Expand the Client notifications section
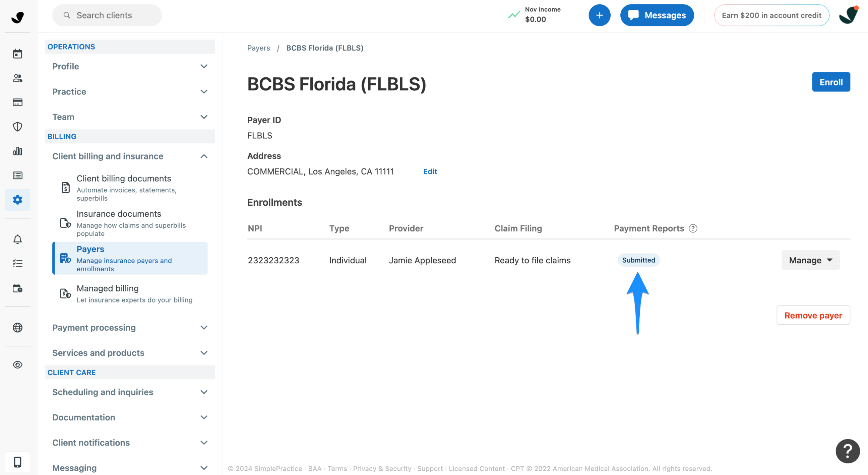This screenshot has height=475, width=868. pos(130,443)
